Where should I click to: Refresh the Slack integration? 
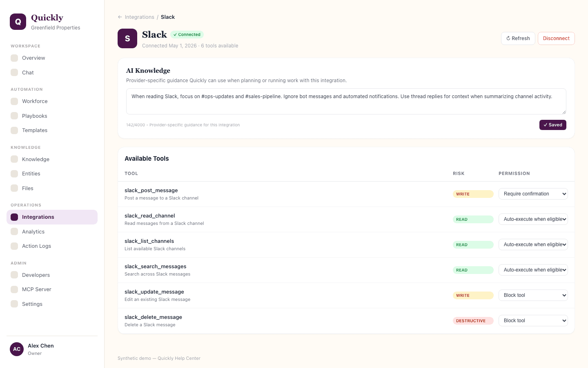click(x=518, y=38)
